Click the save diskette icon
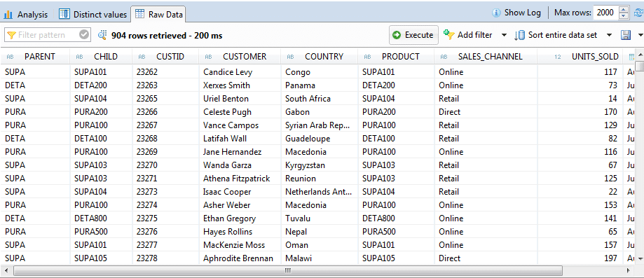Image resolution: width=644 pixels, height=278 pixels. coord(626,35)
